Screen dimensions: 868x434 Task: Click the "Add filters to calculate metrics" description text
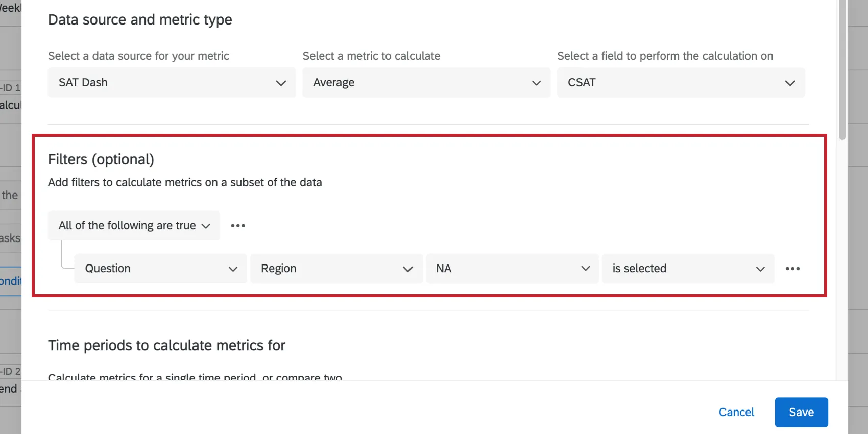(x=185, y=182)
